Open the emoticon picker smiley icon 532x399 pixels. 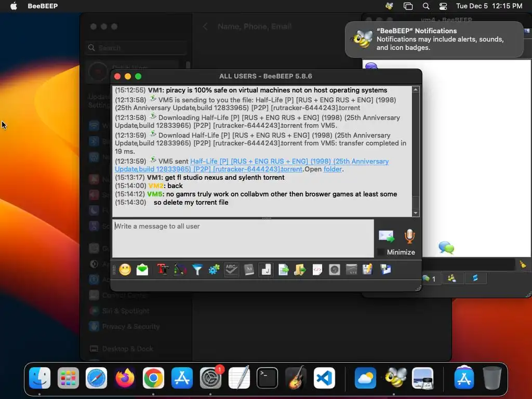(x=125, y=270)
